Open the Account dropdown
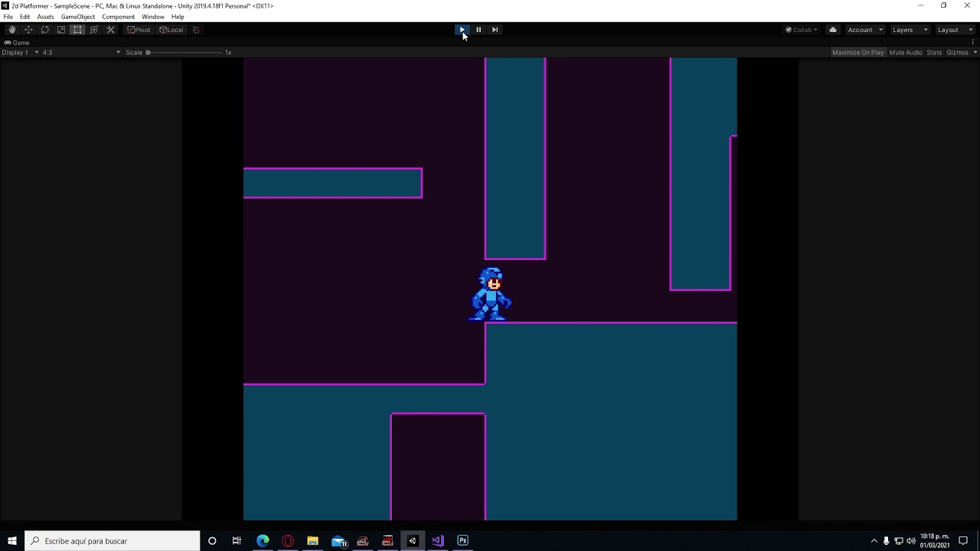The height and width of the screenshot is (551, 980). click(865, 30)
